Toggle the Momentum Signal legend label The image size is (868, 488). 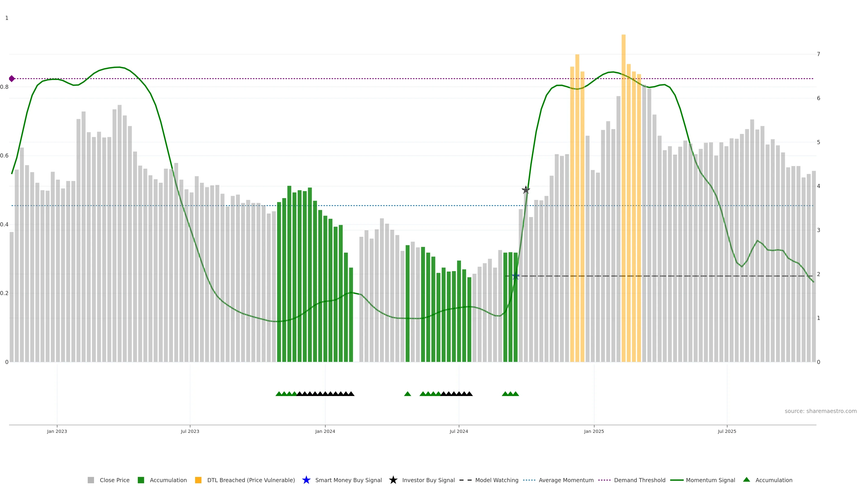(710, 480)
